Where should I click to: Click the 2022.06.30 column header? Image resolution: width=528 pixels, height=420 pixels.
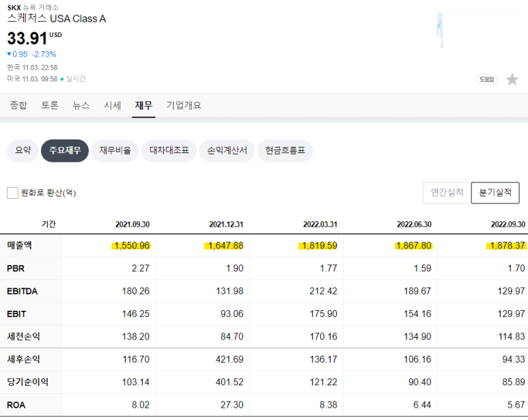[414, 225]
